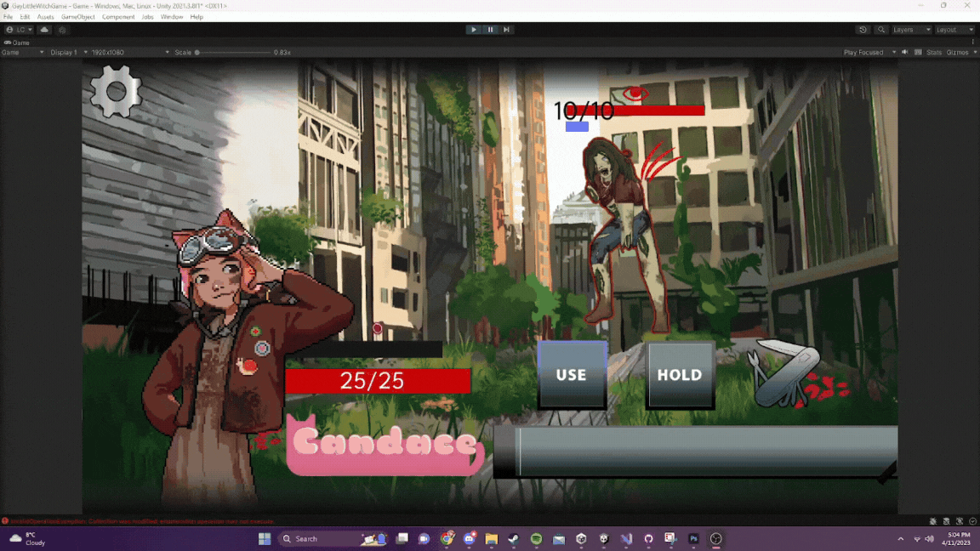Expand the Gizmos dropdown arrow
Image resolution: width=980 pixels, height=551 pixels.
(x=974, y=53)
